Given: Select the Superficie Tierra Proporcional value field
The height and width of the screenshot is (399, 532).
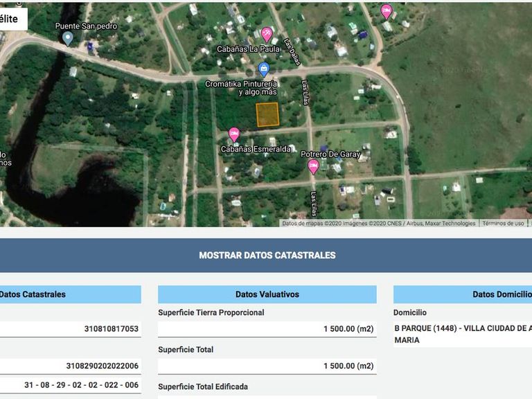Looking at the screenshot, I should 267,329.
